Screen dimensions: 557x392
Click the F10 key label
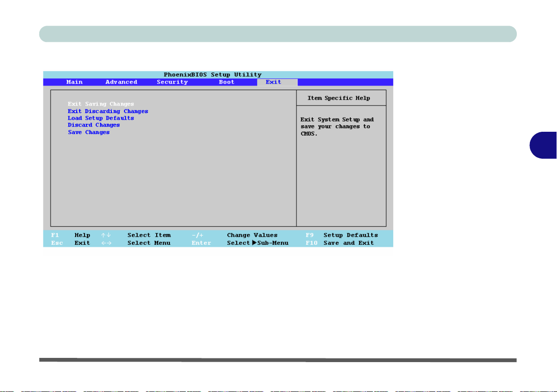coord(311,243)
